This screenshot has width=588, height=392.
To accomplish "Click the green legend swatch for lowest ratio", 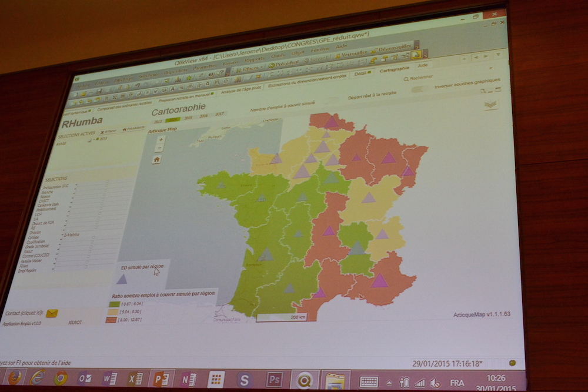I will [113, 305].
